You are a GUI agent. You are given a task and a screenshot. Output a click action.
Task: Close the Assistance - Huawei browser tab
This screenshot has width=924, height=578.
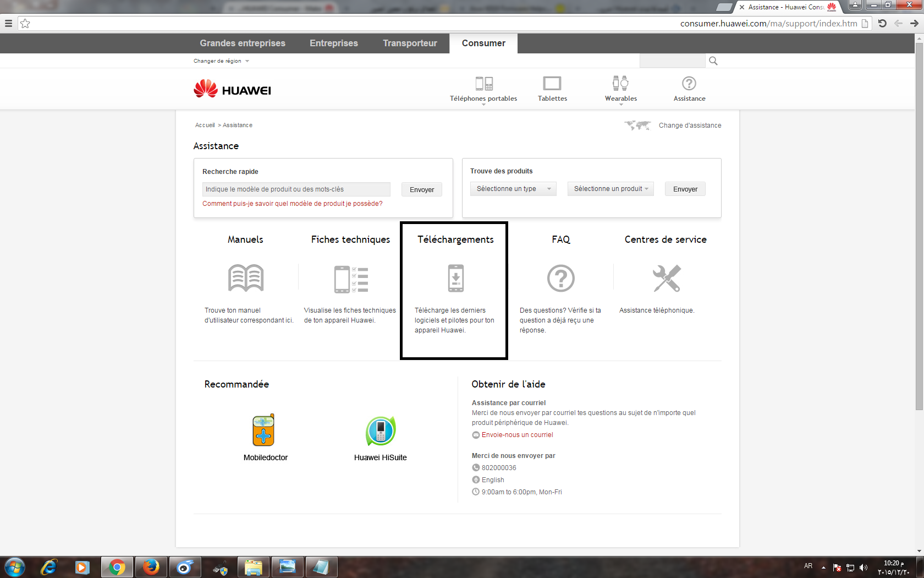coord(742,7)
